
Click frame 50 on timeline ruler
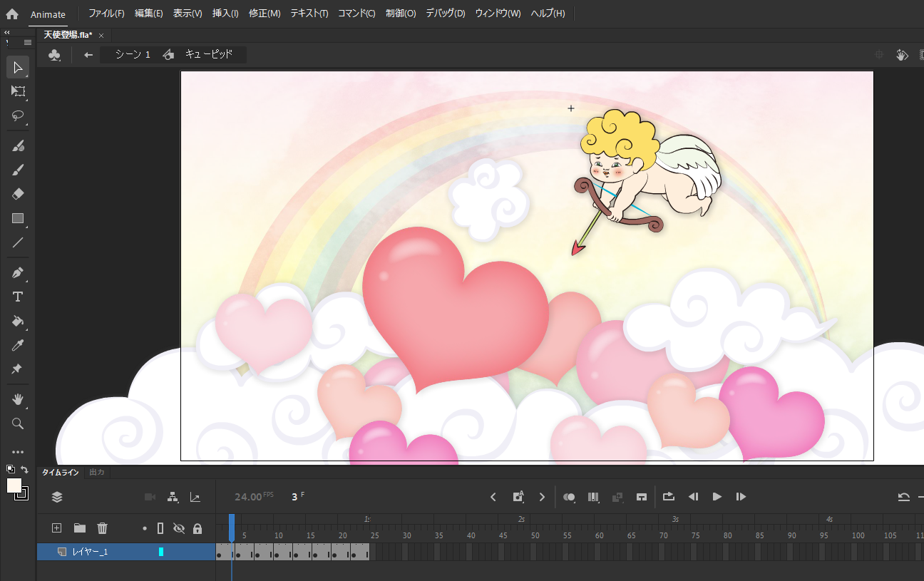pos(535,535)
